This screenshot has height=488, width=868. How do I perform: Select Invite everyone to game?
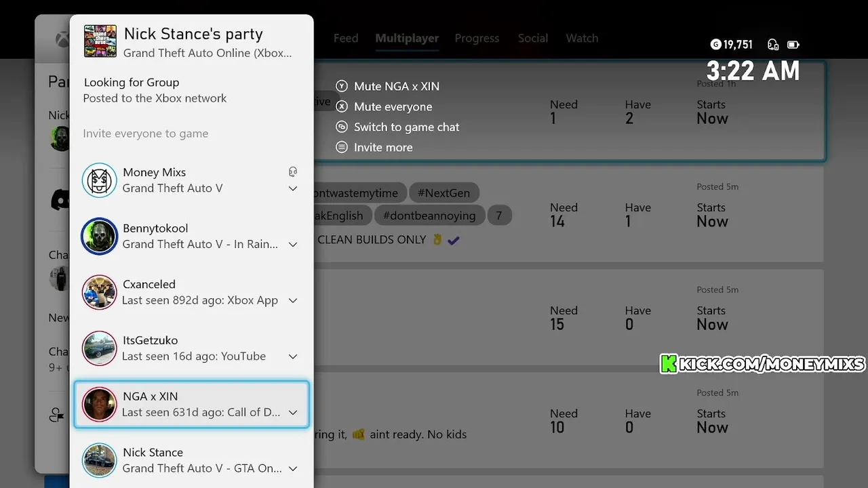click(146, 134)
